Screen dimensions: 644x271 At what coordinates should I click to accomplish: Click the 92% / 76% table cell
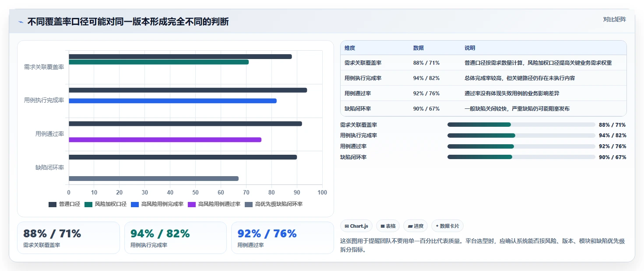click(426, 94)
